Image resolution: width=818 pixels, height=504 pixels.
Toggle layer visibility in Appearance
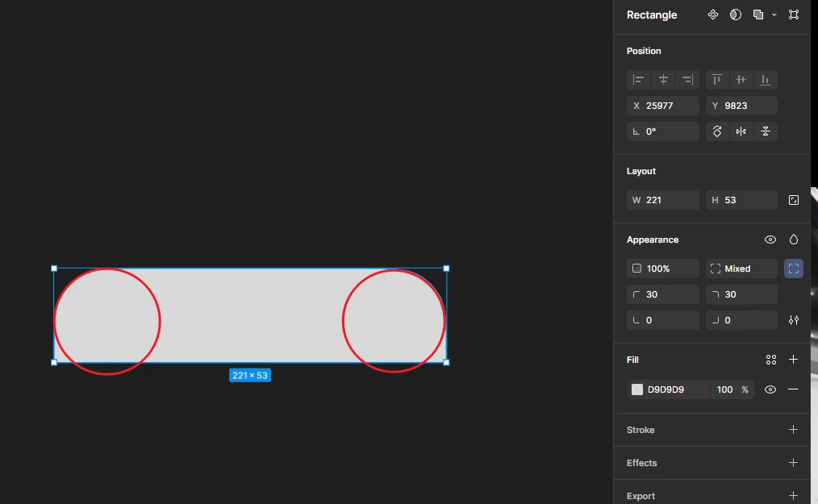[x=770, y=240]
